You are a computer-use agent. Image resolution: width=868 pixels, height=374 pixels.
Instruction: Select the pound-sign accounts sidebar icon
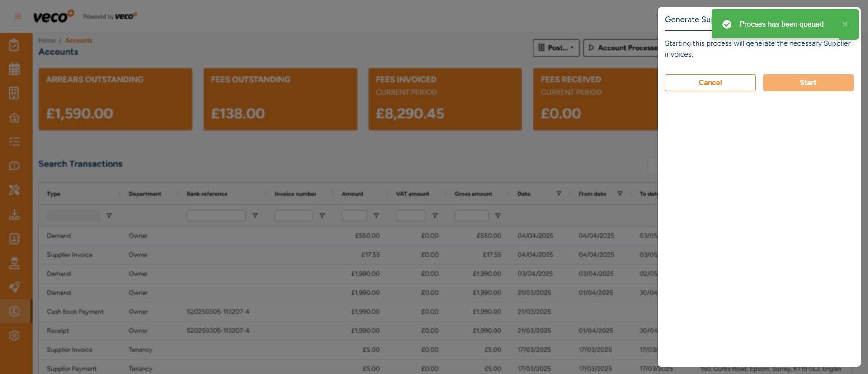click(14, 311)
